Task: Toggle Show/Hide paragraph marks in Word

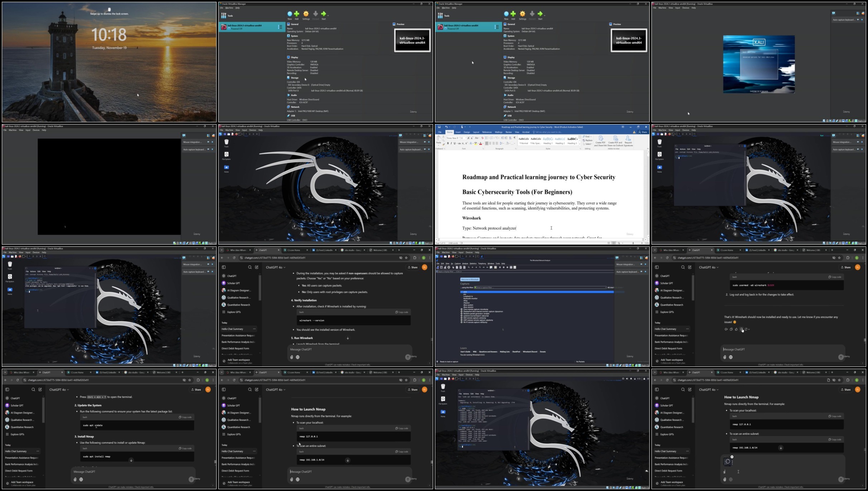Action: (515, 138)
